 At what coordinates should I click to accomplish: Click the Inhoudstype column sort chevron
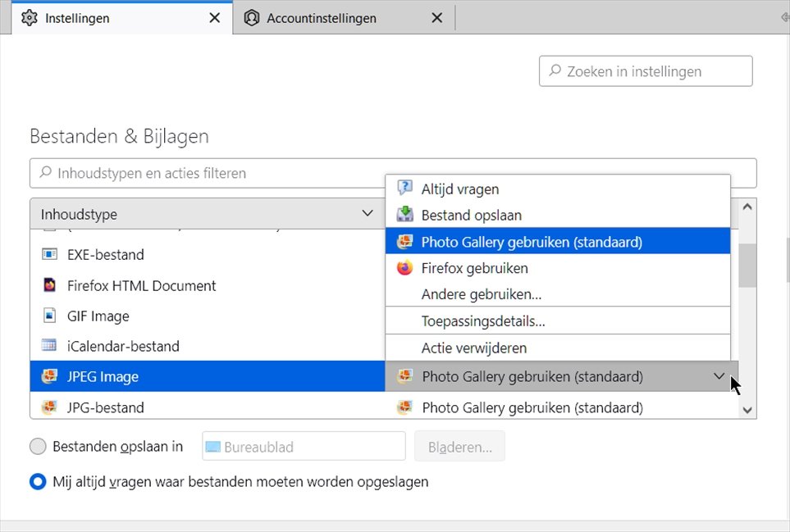pyautogui.click(x=368, y=214)
